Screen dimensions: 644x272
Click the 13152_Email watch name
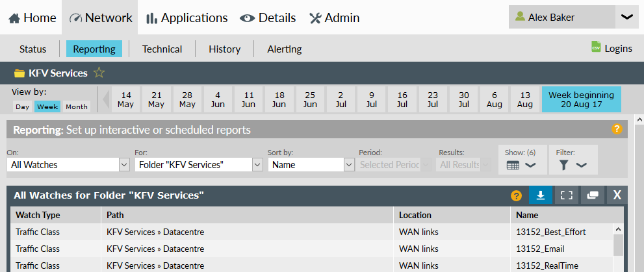540,249
